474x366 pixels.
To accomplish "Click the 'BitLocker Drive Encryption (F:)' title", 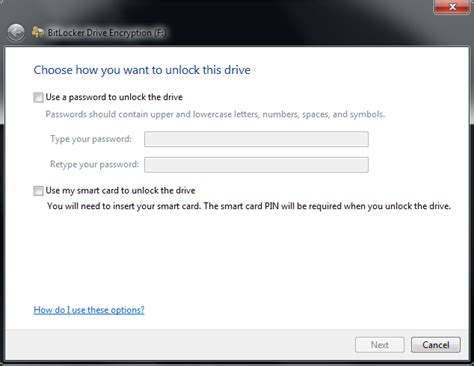I will click(106, 33).
